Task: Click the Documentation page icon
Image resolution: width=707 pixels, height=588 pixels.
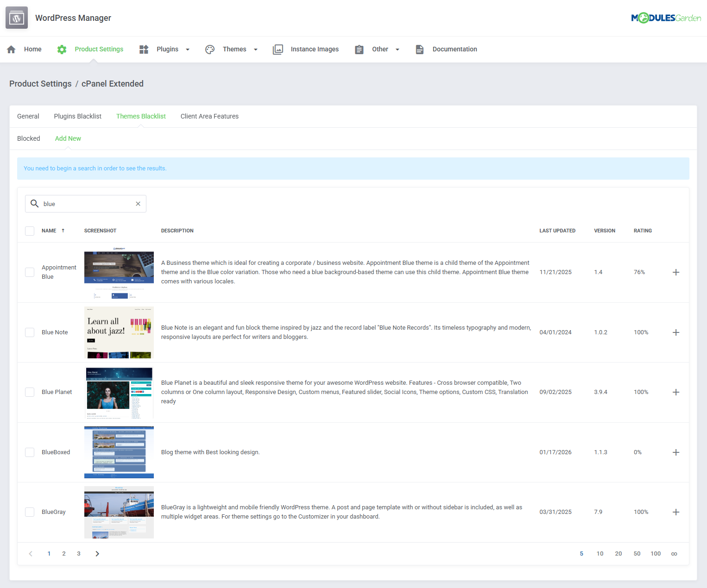Action: pos(420,49)
